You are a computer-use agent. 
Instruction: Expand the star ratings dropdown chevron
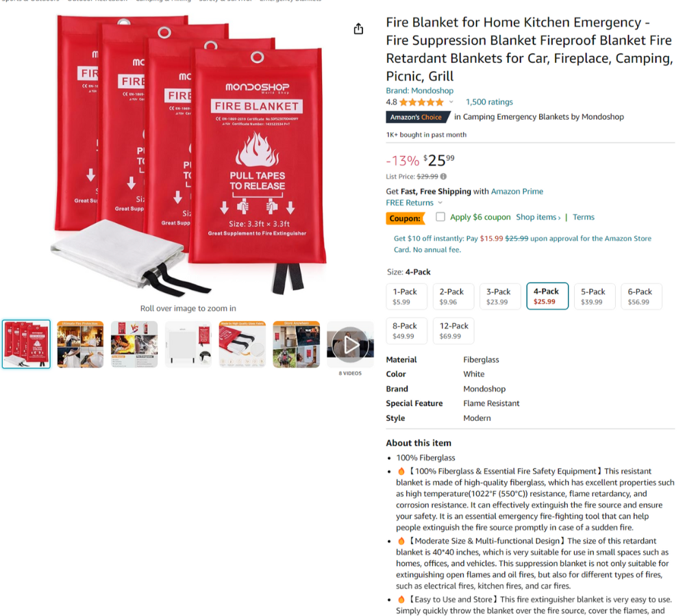coord(451,102)
